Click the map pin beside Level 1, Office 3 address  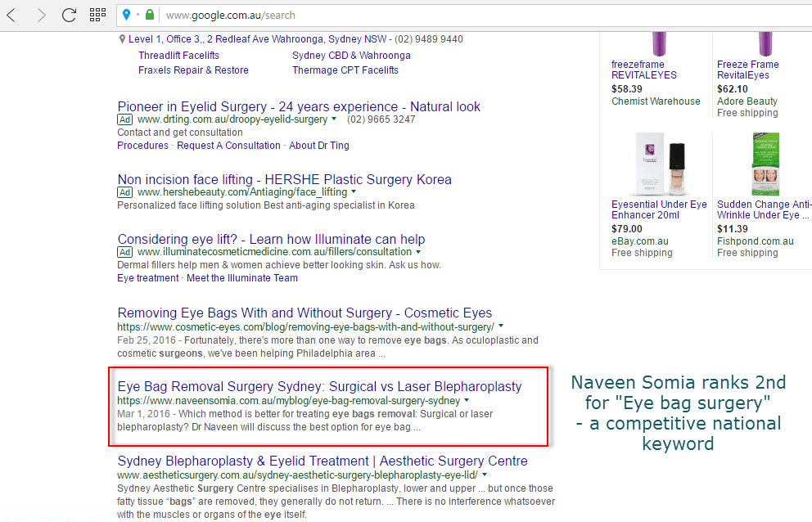(122, 38)
